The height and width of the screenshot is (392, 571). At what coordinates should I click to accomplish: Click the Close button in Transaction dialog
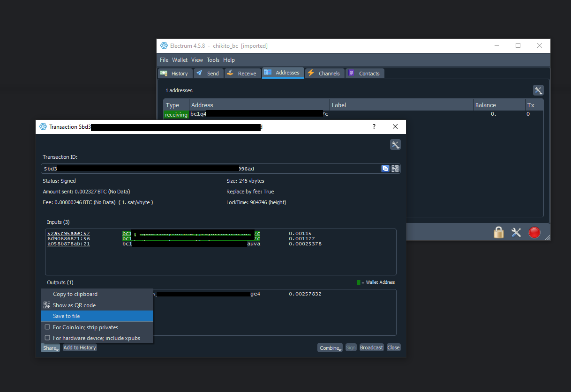click(x=393, y=348)
